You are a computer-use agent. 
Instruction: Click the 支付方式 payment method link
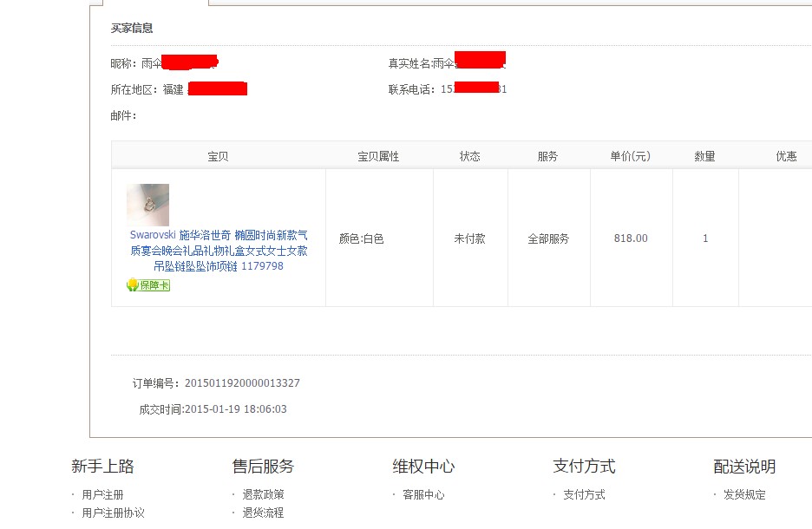click(x=584, y=495)
